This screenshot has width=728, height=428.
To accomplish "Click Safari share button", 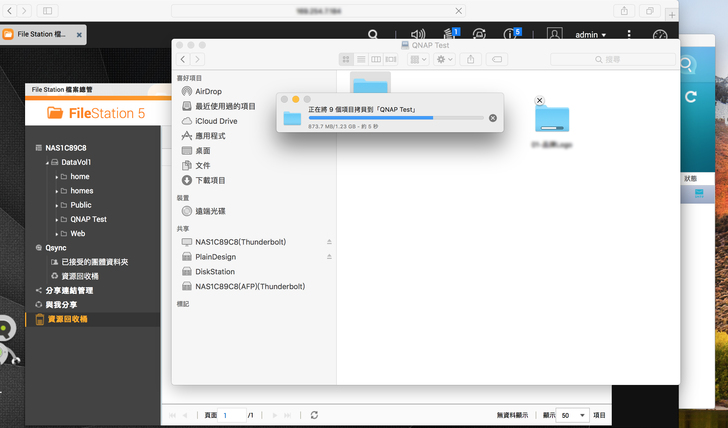I will coord(624,11).
